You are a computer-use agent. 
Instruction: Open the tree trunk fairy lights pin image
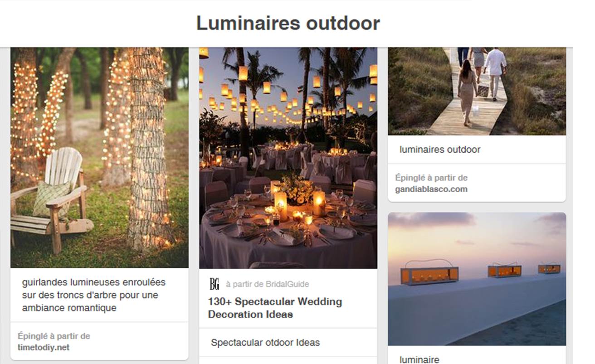99,157
